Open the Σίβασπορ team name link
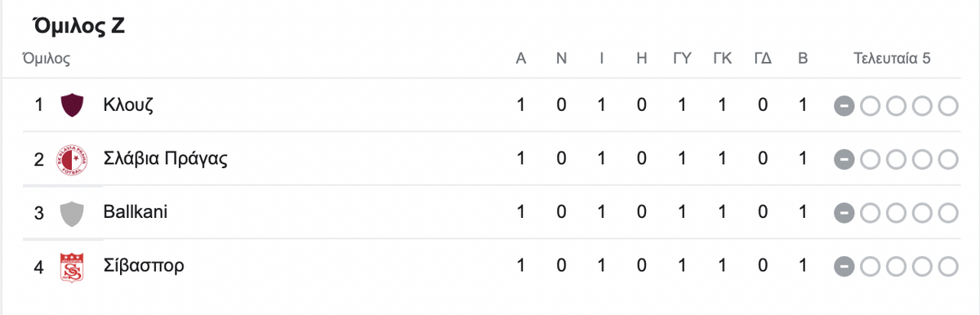The height and width of the screenshot is (315, 980). pos(144,267)
